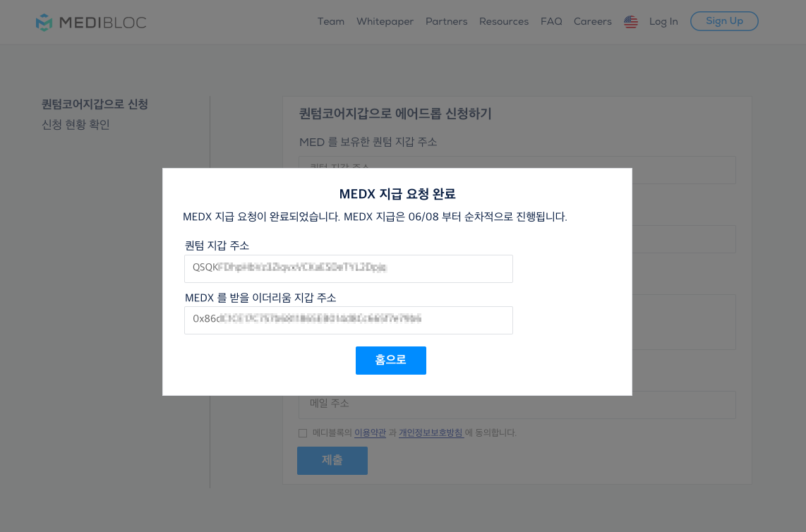Click the Sign Up button

point(724,21)
